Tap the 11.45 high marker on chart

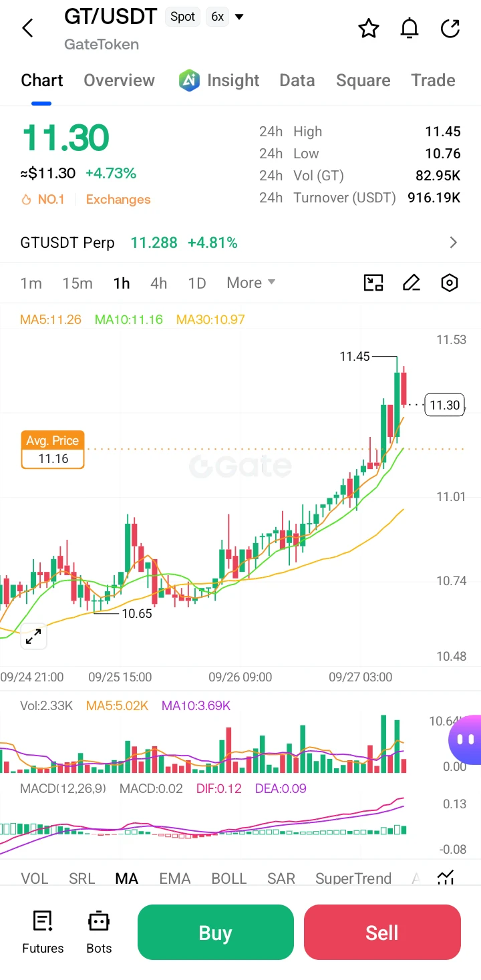coord(354,357)
